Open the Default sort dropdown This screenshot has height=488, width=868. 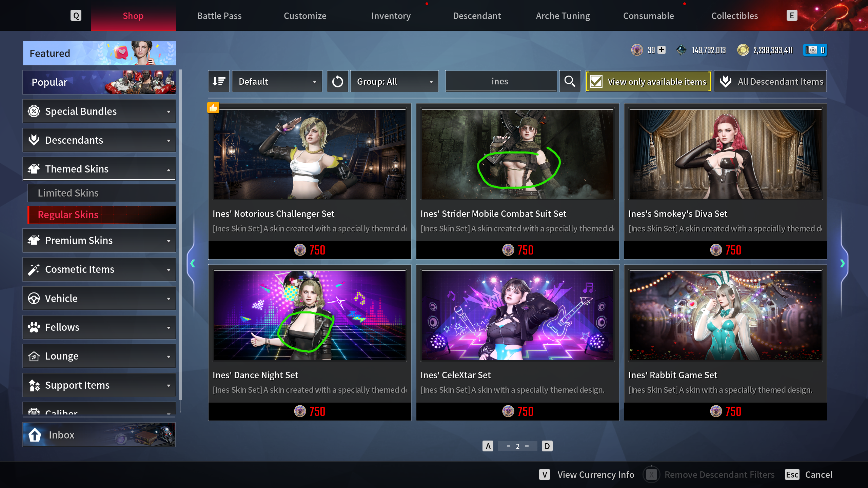(x=277, y=81)
